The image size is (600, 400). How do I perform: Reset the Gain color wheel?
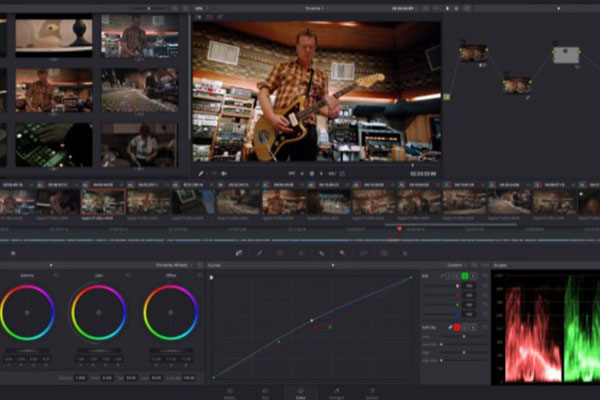pos(128,275)
